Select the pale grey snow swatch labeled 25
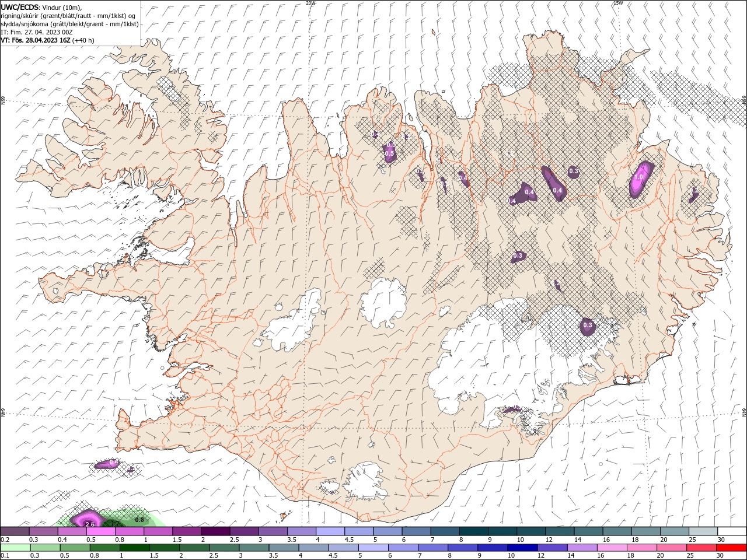The height and width of the screenshot is (560, 747). [703, 531]
